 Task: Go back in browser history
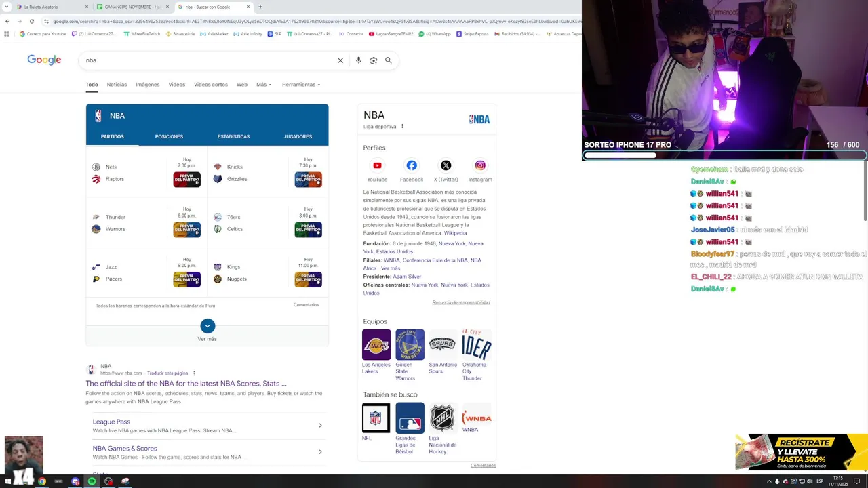[7, 21]
